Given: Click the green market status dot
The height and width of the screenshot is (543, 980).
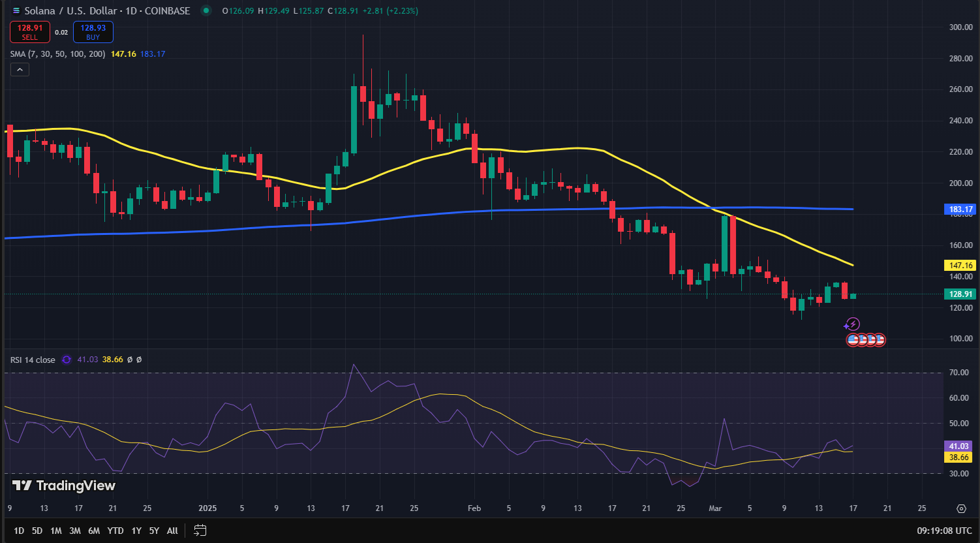Looking at the screenshot, I should tap(206, 10).
